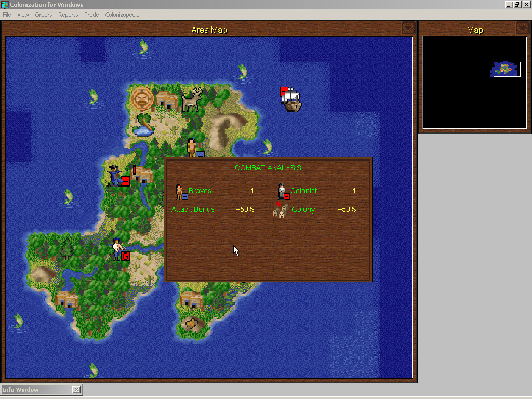Click the ore deposit resource tile
This screenshot has width=532, height=399.
(191, 323)
